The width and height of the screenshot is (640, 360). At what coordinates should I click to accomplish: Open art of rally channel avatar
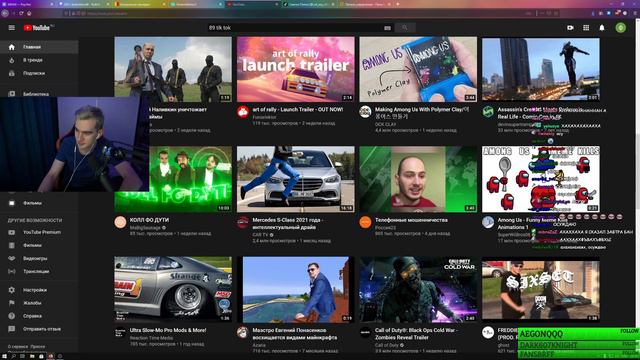coord(243,111)
